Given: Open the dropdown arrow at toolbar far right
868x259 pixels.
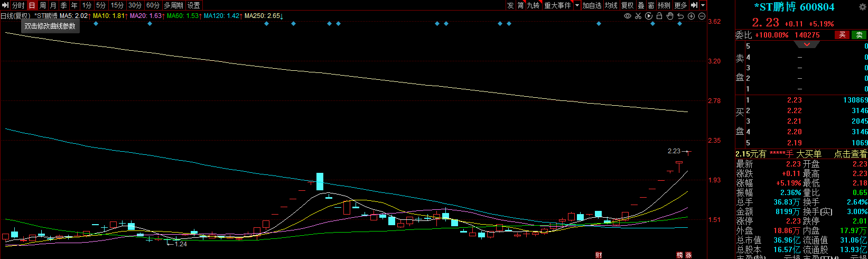Looking at the screenshot, I should click(703, 5).
